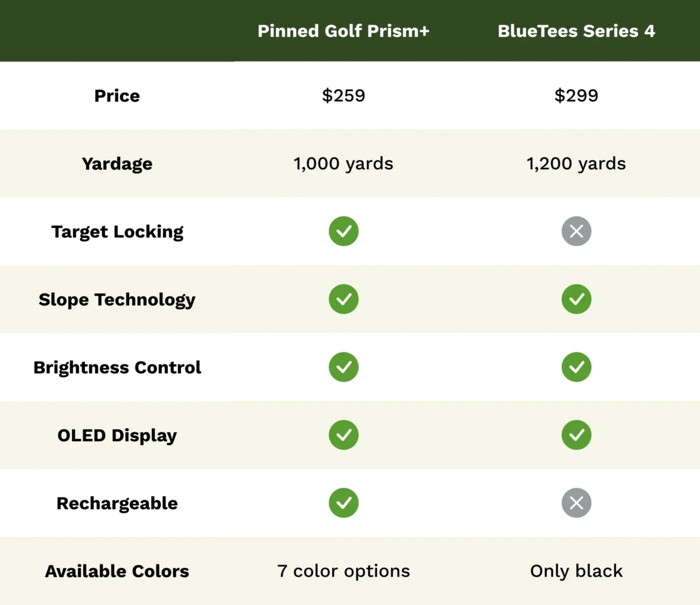The height and width of the screenshot is (605, 700).
Task: Click the Available Colors row label
Action: pos(117,571)
